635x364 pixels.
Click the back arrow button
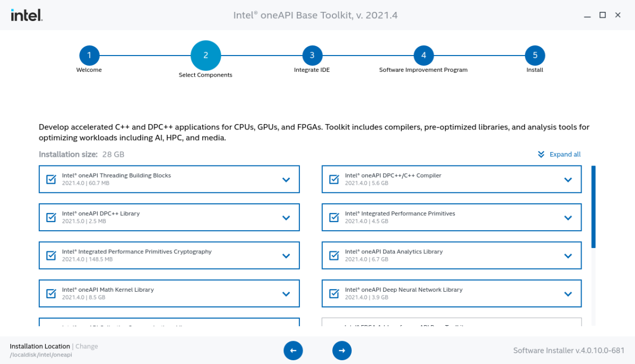(293, 350)
